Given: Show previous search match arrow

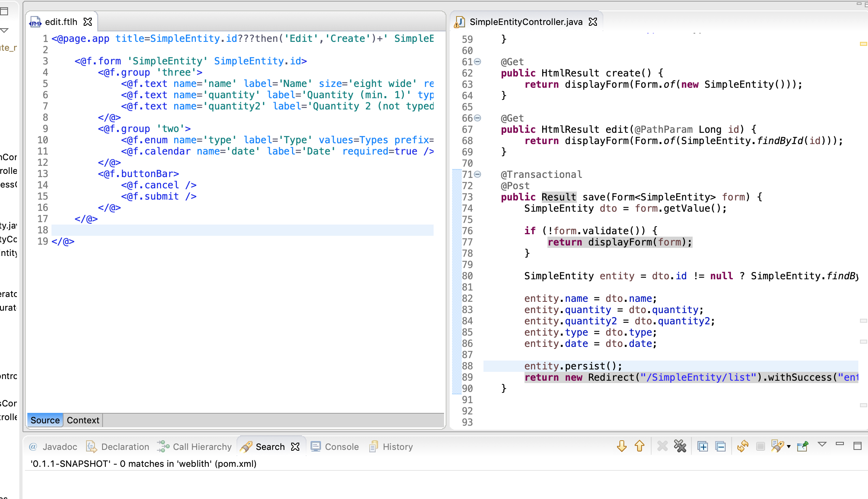Looking at the screenshot, I should click(640, 446).
